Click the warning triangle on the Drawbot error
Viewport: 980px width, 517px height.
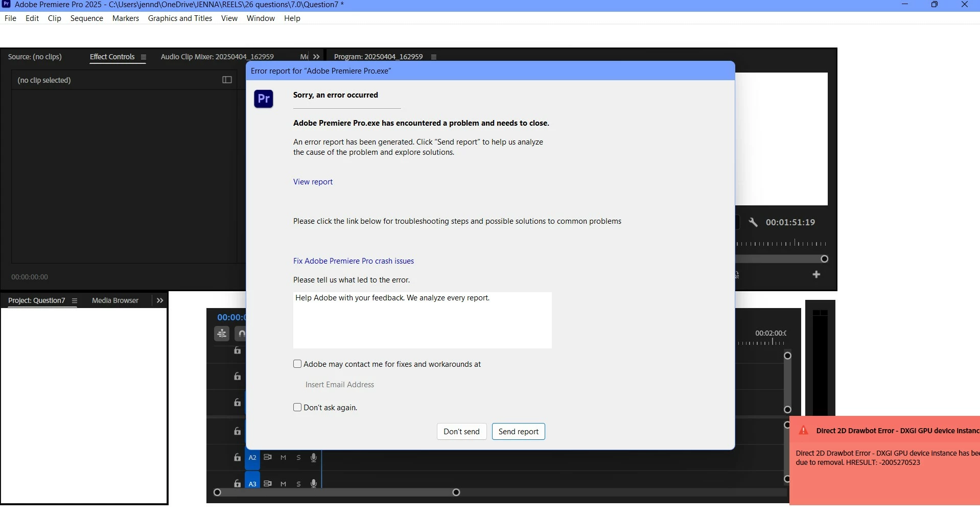coord(804,430)
